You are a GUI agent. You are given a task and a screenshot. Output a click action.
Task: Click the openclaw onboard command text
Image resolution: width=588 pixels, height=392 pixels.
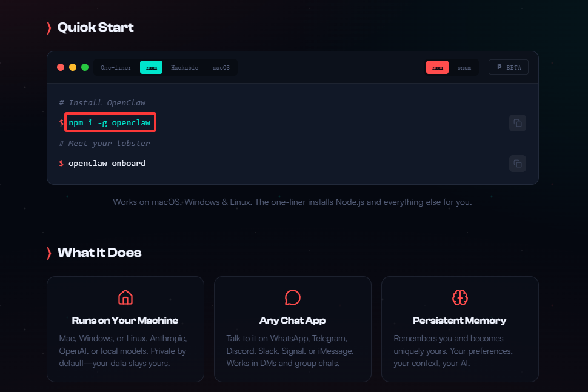(107, 164)
